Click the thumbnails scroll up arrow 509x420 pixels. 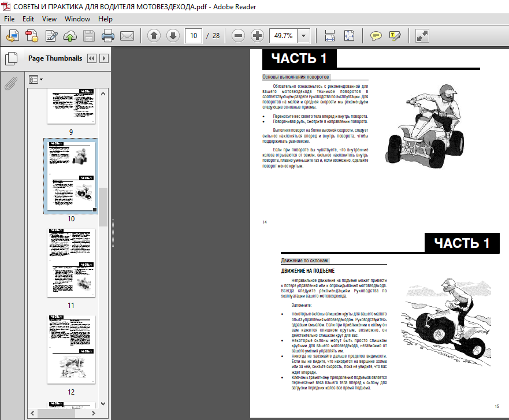pyautogui.click(x=103, y=94)
